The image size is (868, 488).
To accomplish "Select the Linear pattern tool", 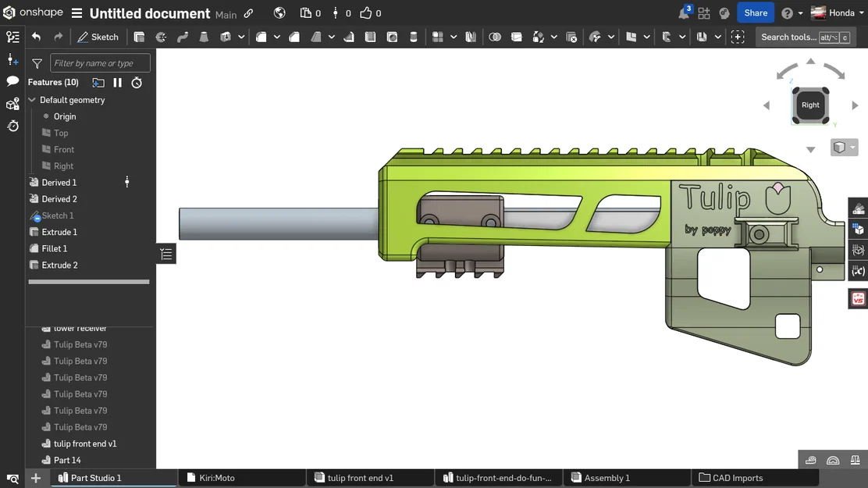I will click(x=437, y=37).
